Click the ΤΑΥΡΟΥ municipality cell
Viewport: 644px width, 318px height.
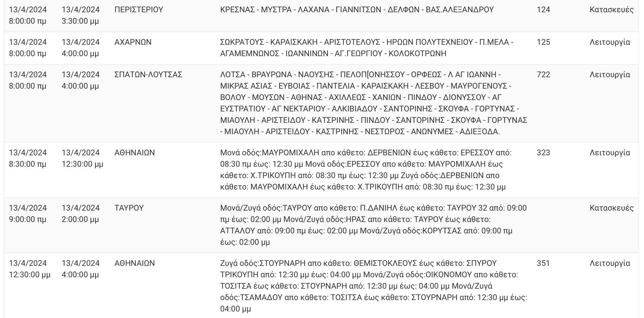point(129,208)
